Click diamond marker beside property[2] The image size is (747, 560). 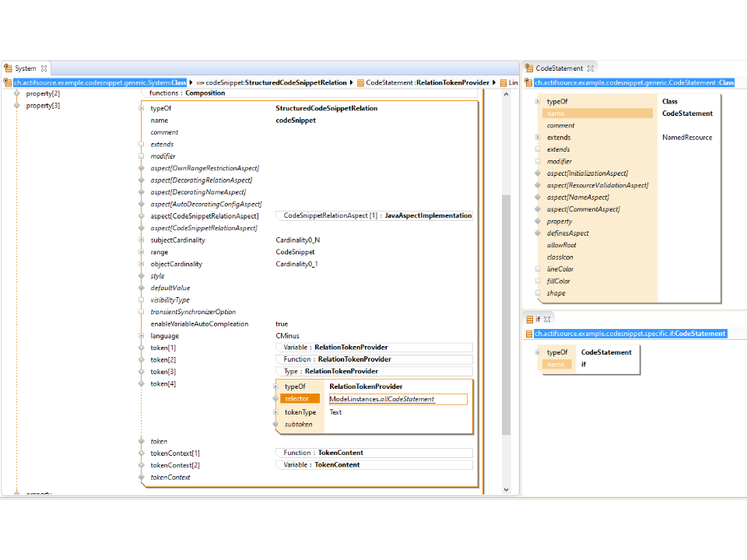16,93
